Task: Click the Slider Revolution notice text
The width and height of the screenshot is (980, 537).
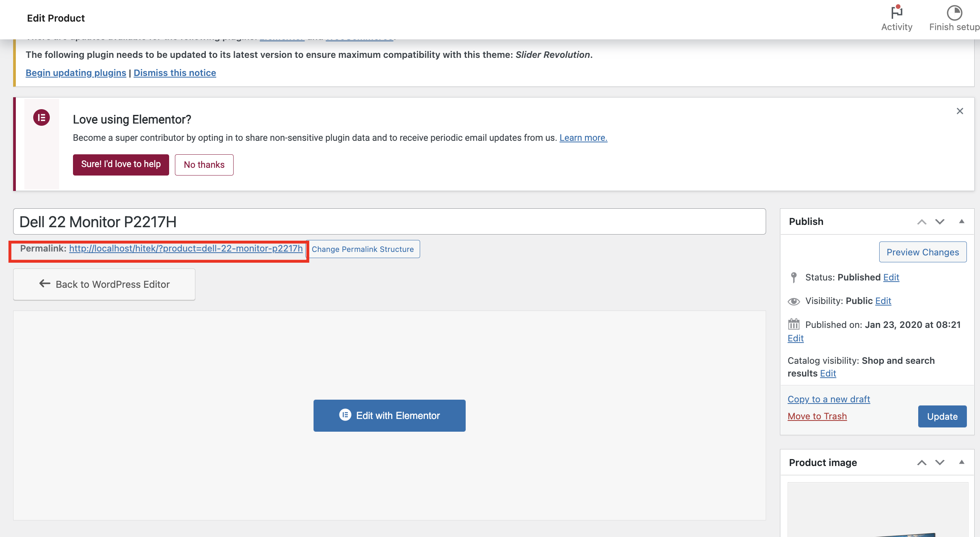Action: point(309,55)
